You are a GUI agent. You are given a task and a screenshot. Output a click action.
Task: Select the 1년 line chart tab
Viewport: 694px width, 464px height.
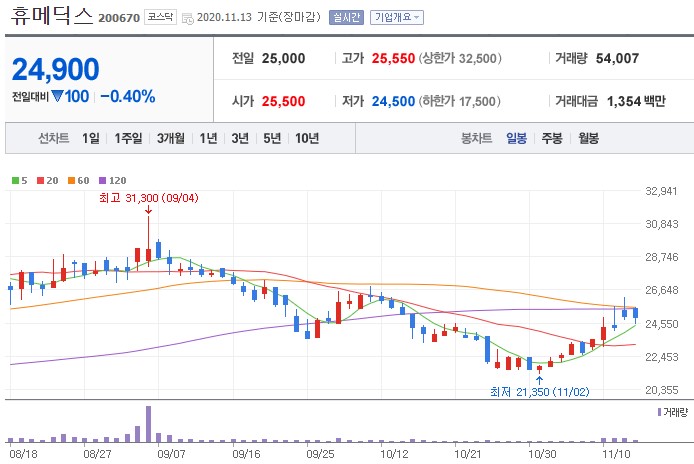[208, 138]
